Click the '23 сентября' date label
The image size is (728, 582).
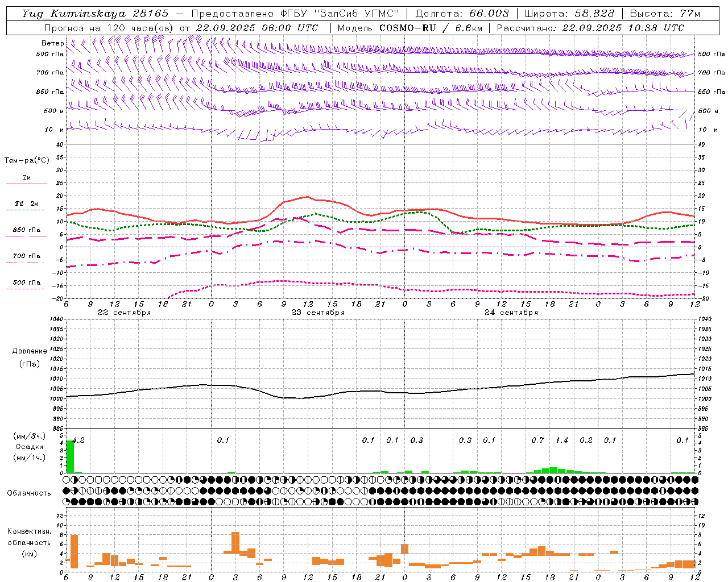318,313
